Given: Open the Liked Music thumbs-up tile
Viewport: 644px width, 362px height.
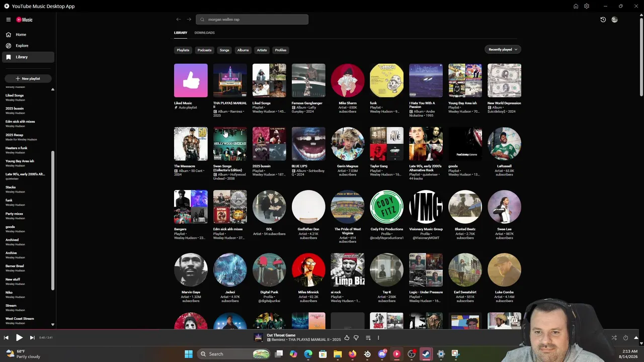Looking at the screenshot, I should point(191,80).
